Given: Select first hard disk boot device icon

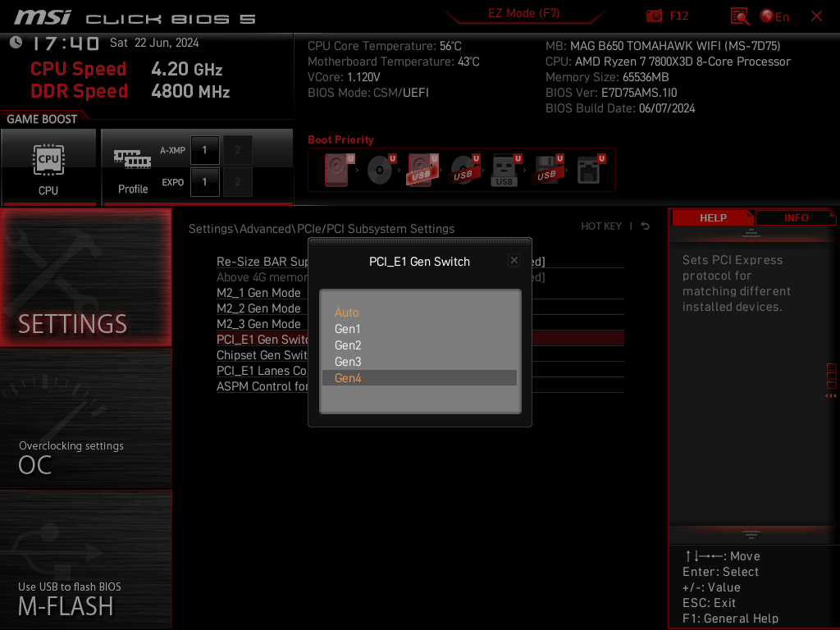Looking at the screenshot, I should tap(338, 169).
